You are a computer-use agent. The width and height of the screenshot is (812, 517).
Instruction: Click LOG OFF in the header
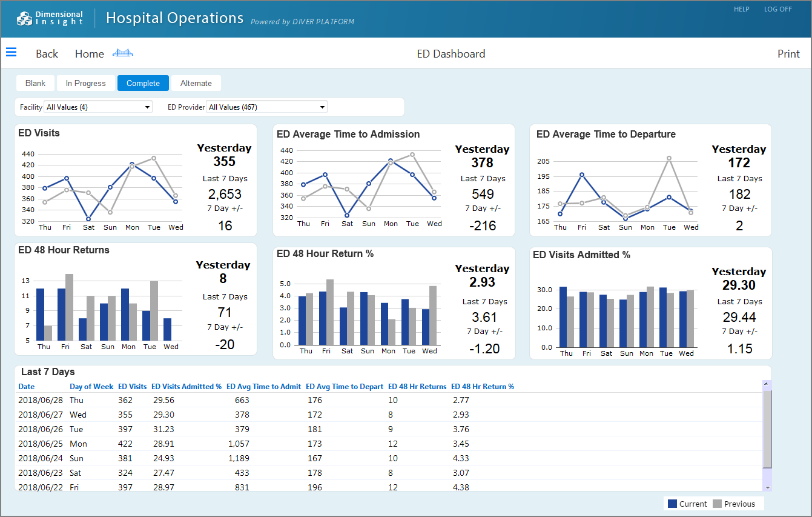click(778, 9)
